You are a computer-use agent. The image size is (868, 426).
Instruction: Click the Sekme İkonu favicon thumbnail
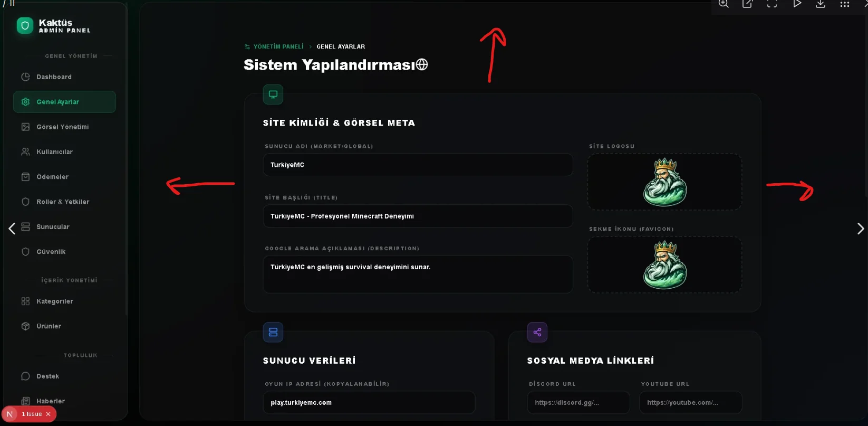point(664,264)
